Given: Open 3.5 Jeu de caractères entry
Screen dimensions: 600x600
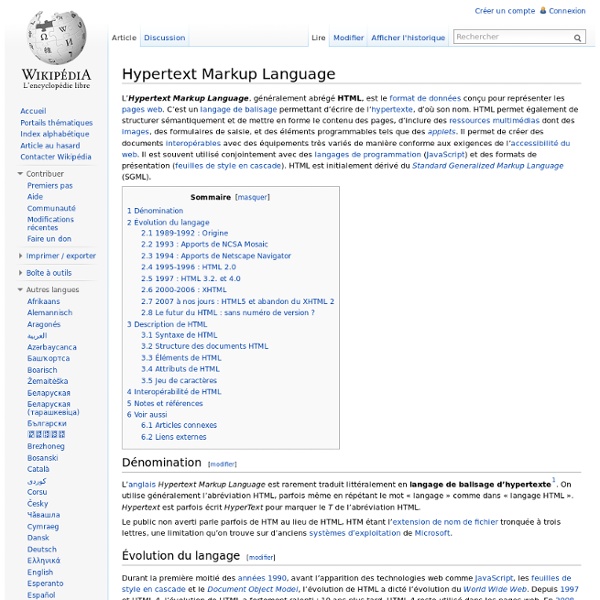Looking at the screenshot, I should coord(179,380).
